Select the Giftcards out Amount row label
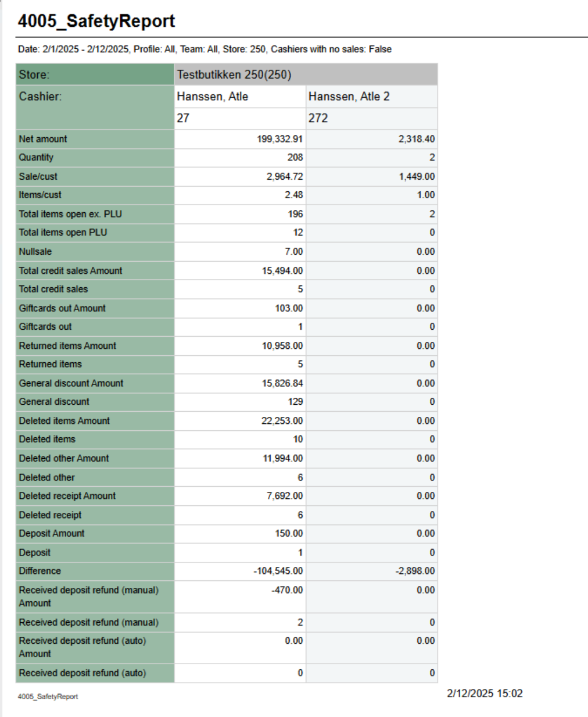Viewport: 588px width, 717px height. [62, 308]
